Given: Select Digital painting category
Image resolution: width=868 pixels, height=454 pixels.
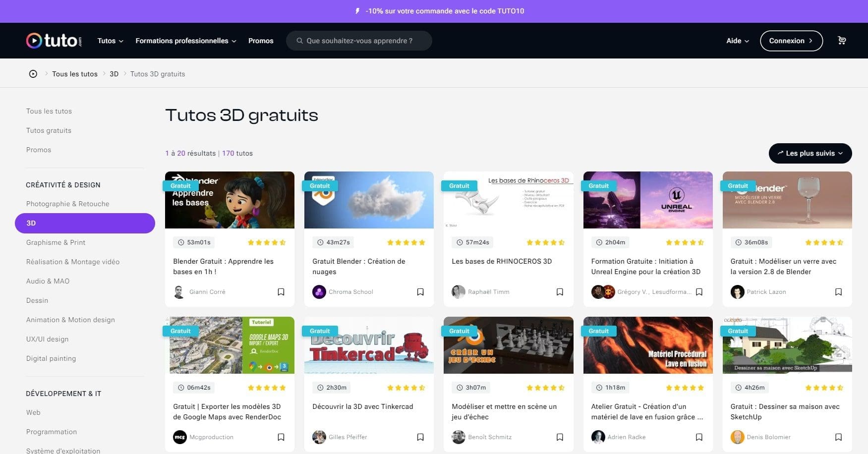Looking at the screenshot, I should pyautogui.click(x=51, y=358).
